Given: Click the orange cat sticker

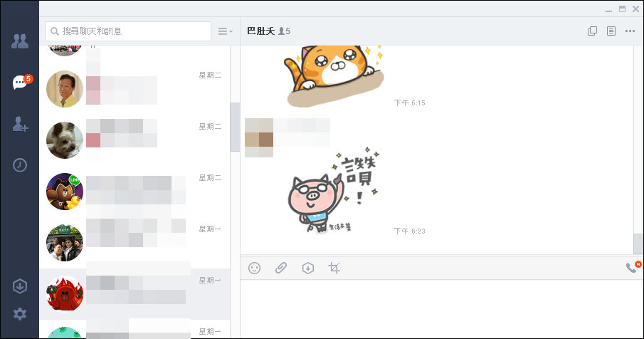Looking at the screenshot, I should click(334, 75).
